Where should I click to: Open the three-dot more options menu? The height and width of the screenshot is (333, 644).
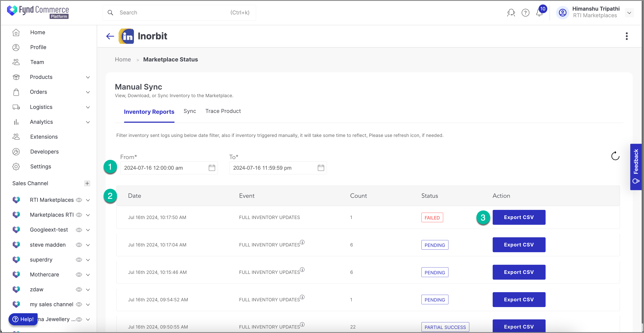tap(627, 36)
